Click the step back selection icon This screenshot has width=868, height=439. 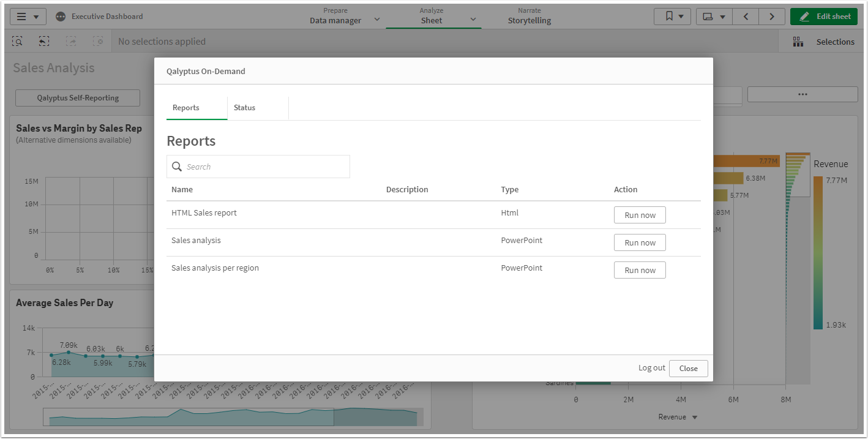click(44, 42)
